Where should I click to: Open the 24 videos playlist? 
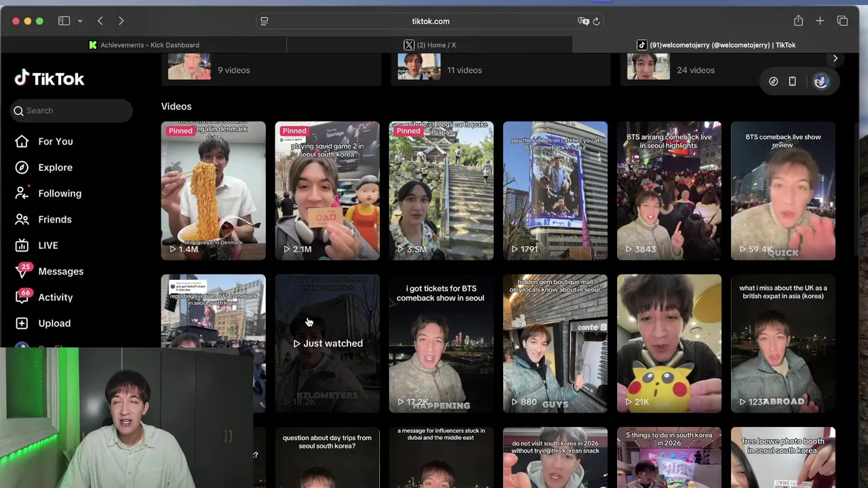click(x=730, y=70)
